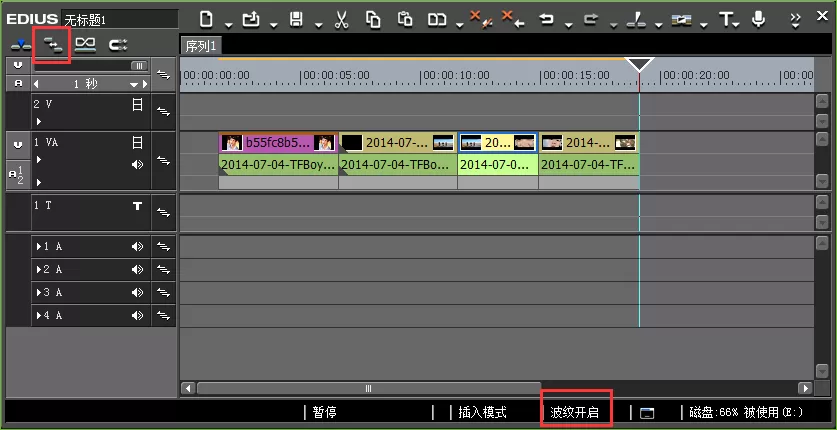Click the 暂停 status text

tap(325, 412)
